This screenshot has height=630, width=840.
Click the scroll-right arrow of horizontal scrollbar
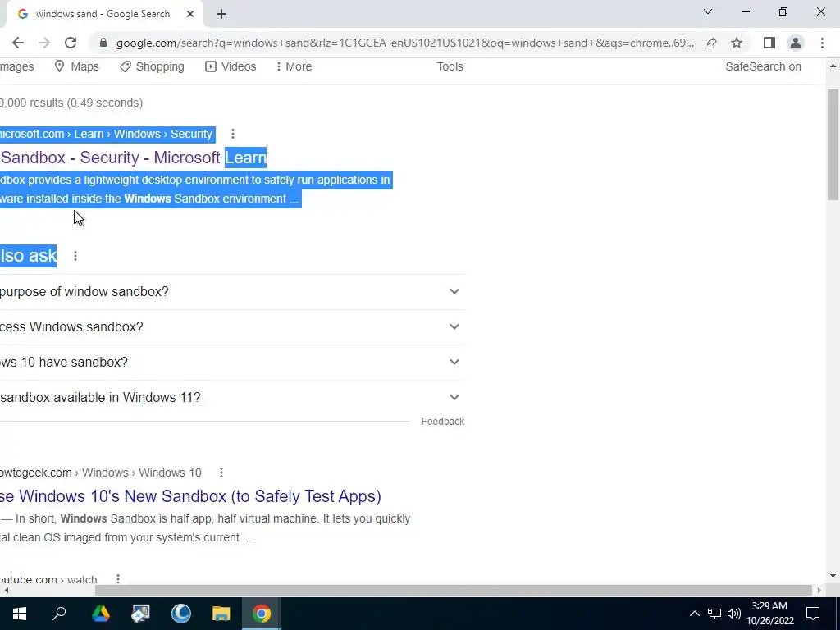pyautogui.click(x=819, y=590)
